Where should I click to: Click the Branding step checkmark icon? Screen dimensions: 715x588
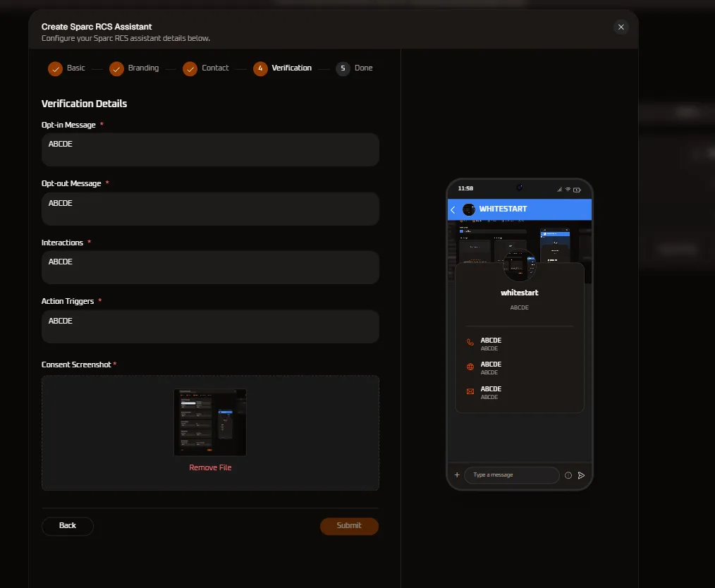pos(116,69)
